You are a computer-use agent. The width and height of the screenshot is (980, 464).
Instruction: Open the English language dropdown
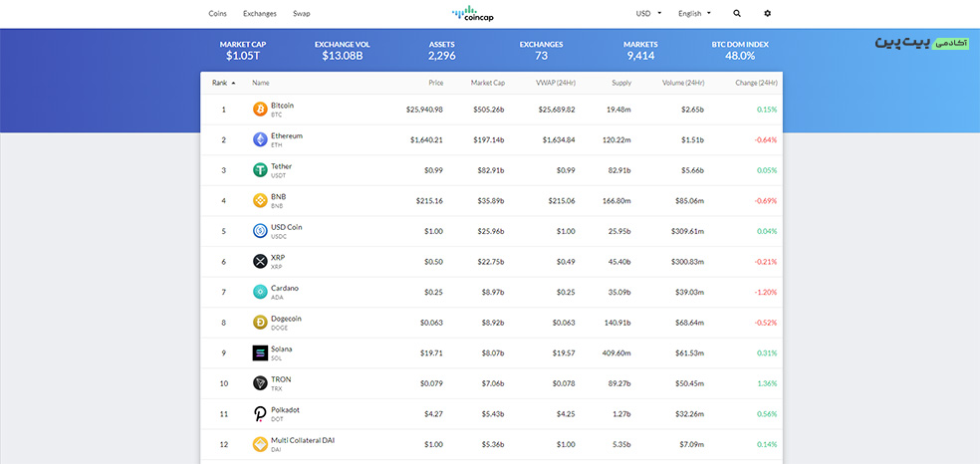point(694,13)
